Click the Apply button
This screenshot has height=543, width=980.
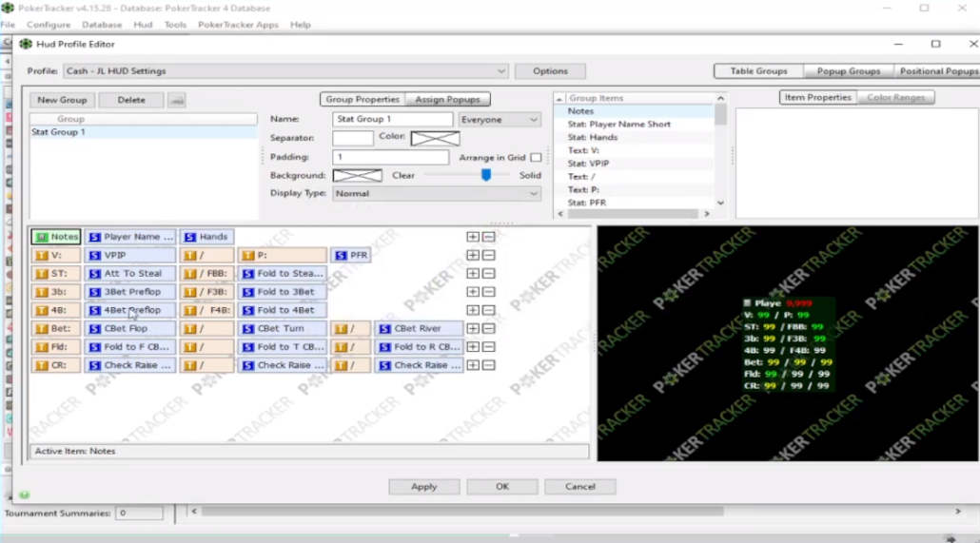point(423,487)
